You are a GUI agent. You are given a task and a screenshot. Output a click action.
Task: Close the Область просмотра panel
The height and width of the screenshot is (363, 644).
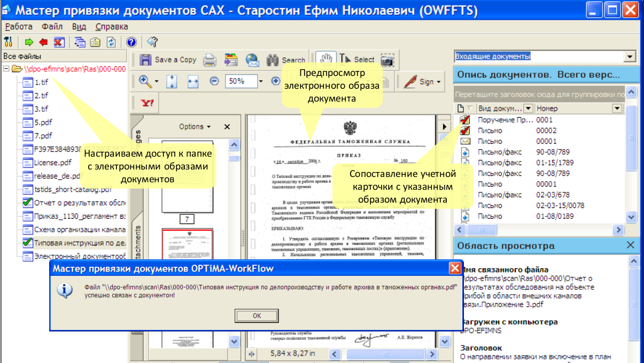point(630,245)
